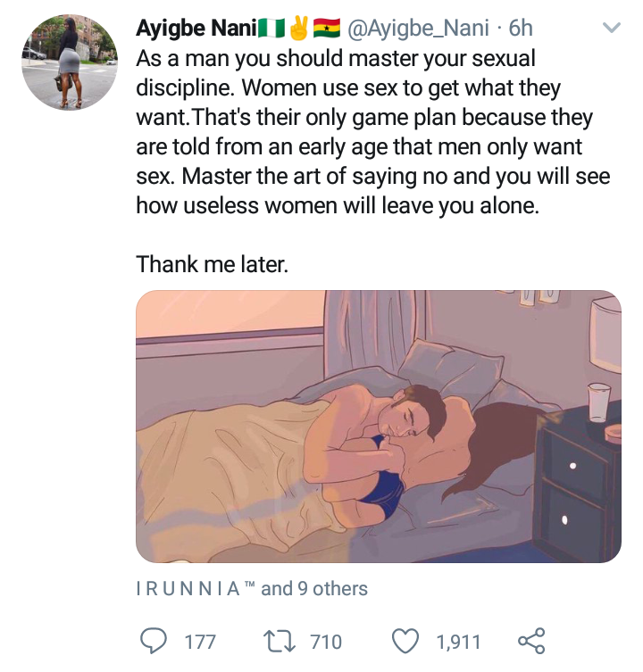Select the Ghana flag emoji
643x672 pixels.
pos(327,29)
